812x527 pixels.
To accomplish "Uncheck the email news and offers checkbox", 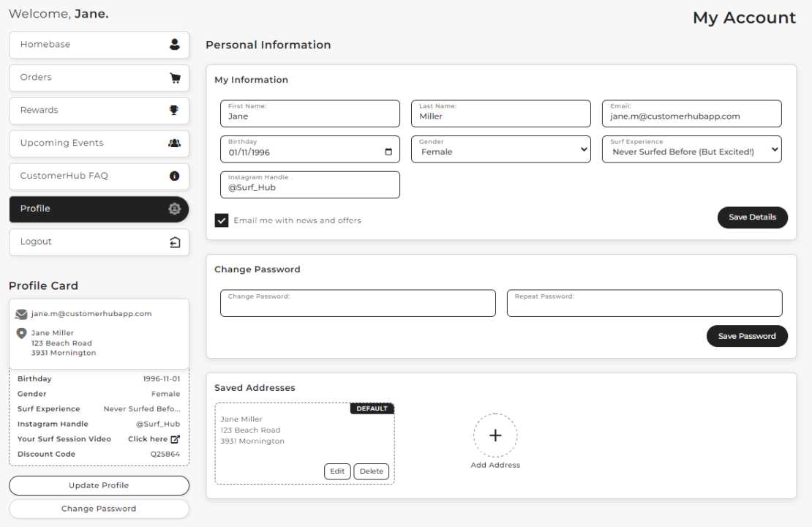I will [222, 220].
